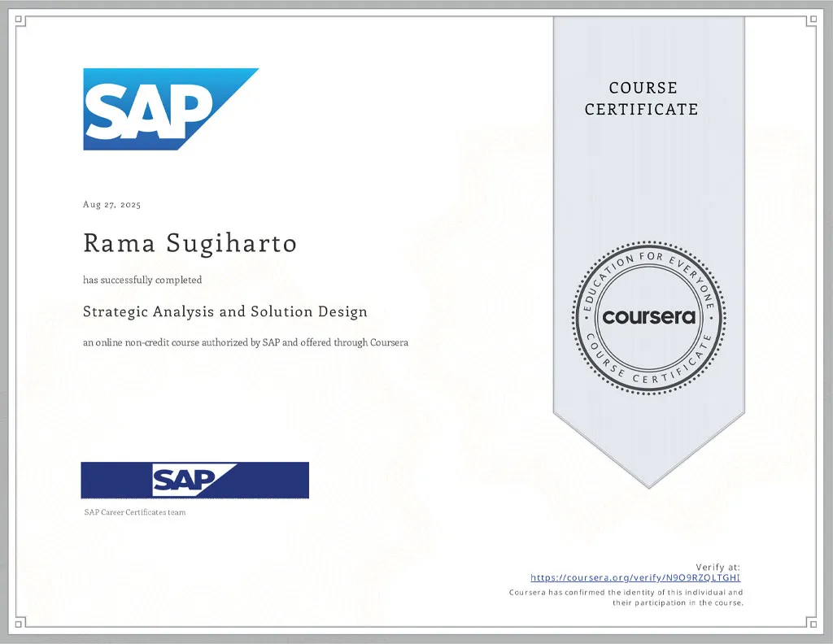Viewport: 833px width, 644px height.
Task: Click the 'online non-credit course authorized by SAP' line
Action: click(246, 342)
